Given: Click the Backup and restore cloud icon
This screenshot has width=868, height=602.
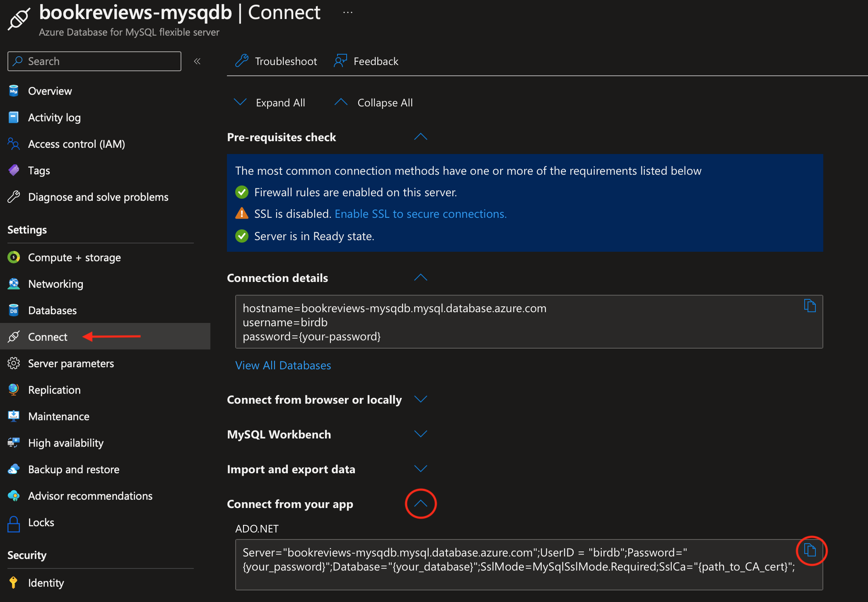Looking at the screenshot, I should 14,469.
